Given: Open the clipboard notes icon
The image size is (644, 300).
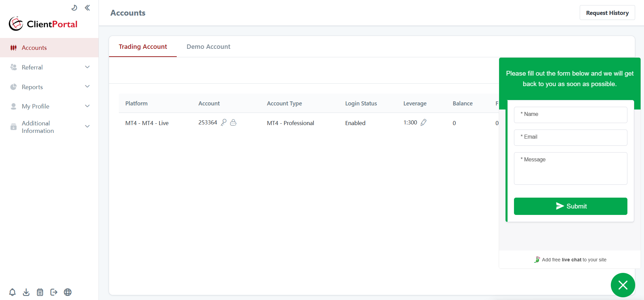Looking at the screenshot, I should coord(40,292).
